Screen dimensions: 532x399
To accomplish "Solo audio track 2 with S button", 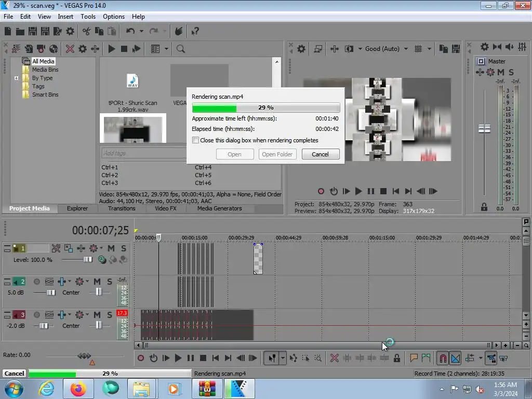I will tap(109, 282).
